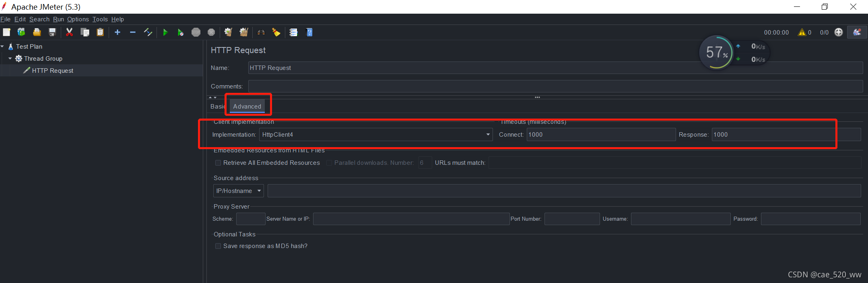Click the proxy Port Number field
The image size is (868, 283).
pos(572,219)
